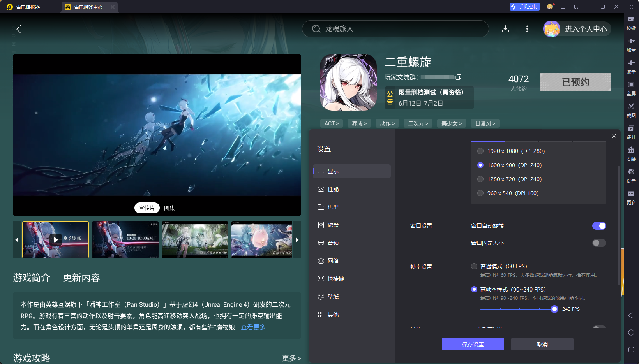Image resolution: width=639 pixels, height=364 pixels.
Task: Switch to the update content (更新内容) tab
Action: [81, 278]
